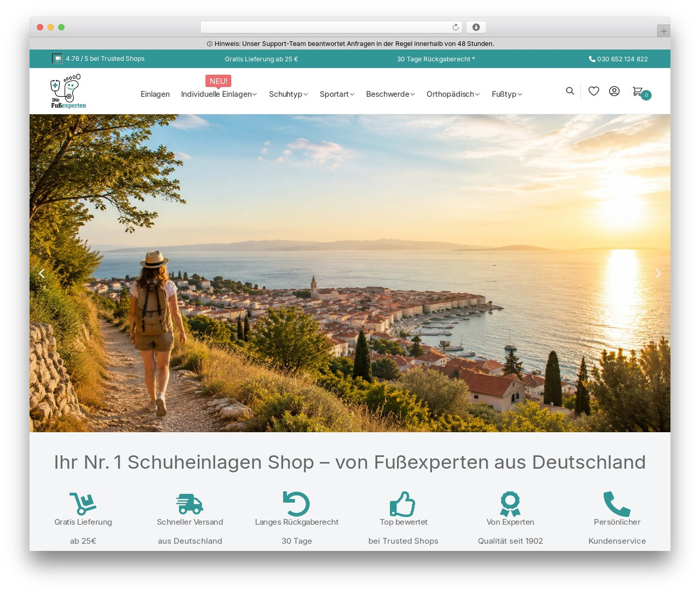Click the Gratis Lieferung hand truck icon
The image size is (700, 593).
click(83, 503)
